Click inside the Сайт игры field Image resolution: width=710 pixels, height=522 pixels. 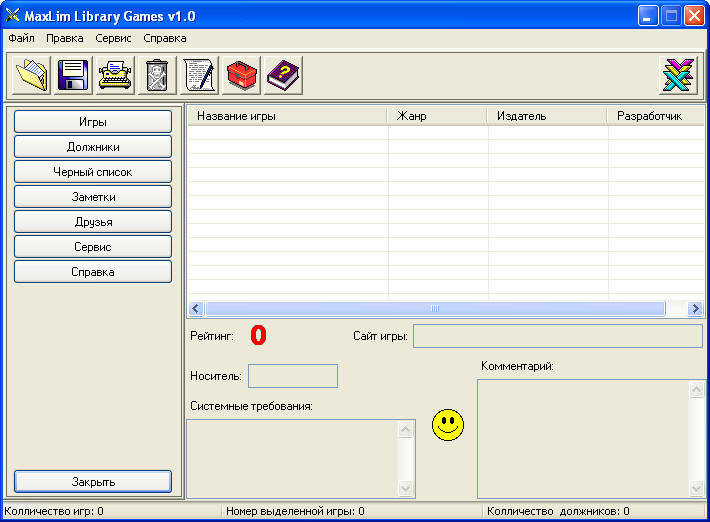click(557, 336)
